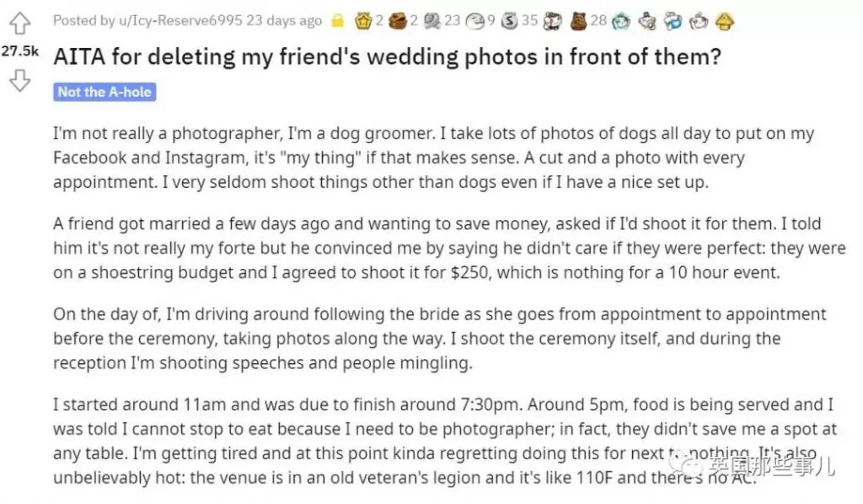Click the round face award with count 9
The width and height of the screenshot is (863, 504).
tap(475, 21)
